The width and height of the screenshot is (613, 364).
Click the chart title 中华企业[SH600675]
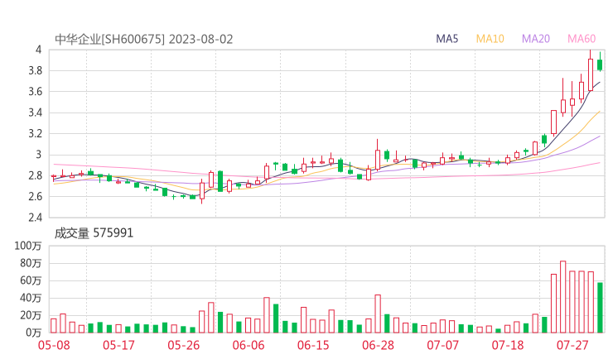(110, 40)
